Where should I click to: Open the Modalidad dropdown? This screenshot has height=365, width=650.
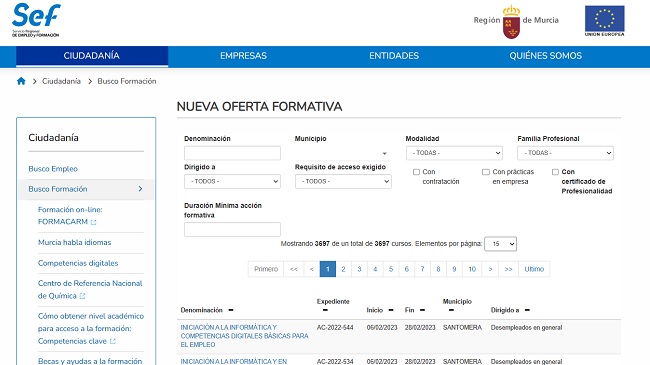point(454,153)
